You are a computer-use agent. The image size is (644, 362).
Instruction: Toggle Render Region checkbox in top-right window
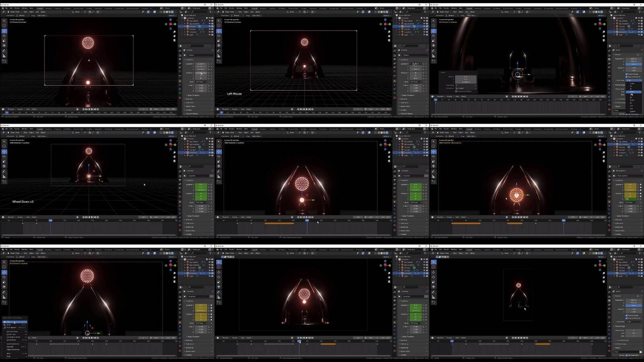coord(627,74)
